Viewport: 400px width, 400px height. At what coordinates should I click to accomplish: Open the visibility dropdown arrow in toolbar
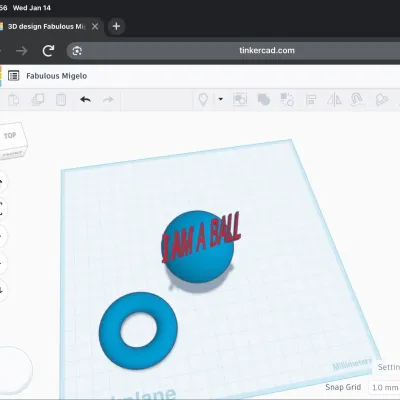pyautogui.click(x=221, y=99)
